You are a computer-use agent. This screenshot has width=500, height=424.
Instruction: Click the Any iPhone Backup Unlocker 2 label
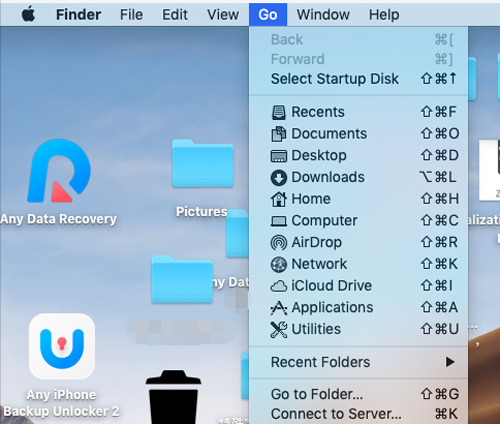61,403
